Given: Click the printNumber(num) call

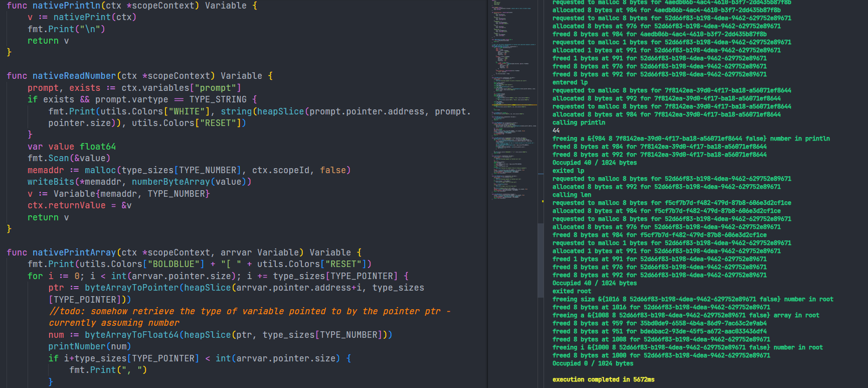Looking at the screenshot, I should click(89, 346).
